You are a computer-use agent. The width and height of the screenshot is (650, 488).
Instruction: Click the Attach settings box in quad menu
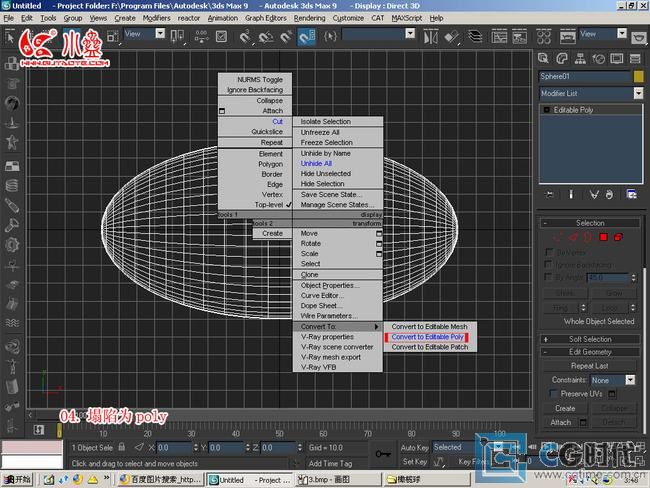tap(222, 111)
